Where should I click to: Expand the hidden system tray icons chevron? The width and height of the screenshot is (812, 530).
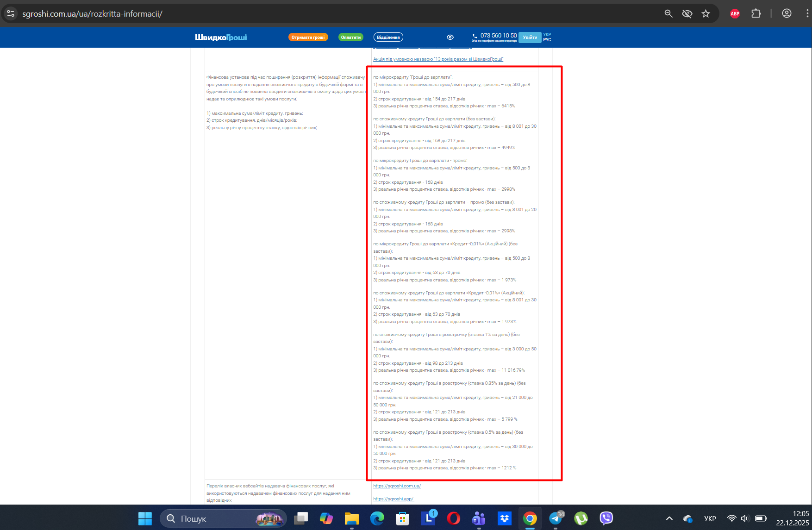669,518
